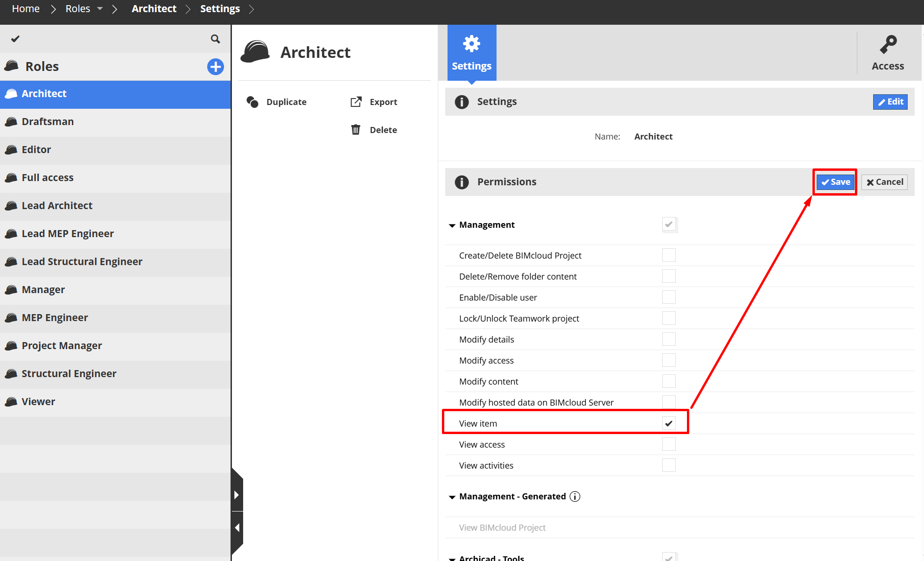
Task: Save the permission changes
Action: (x=835, y=182)
